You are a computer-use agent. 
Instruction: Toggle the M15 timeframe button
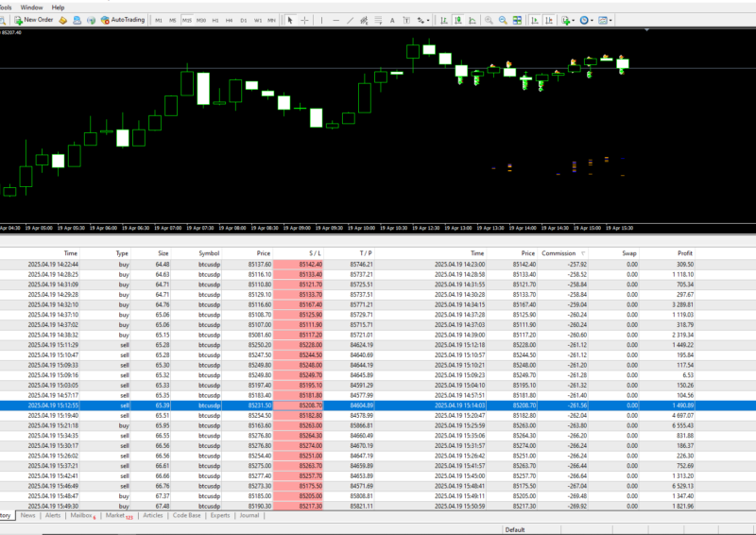(187, 20)
